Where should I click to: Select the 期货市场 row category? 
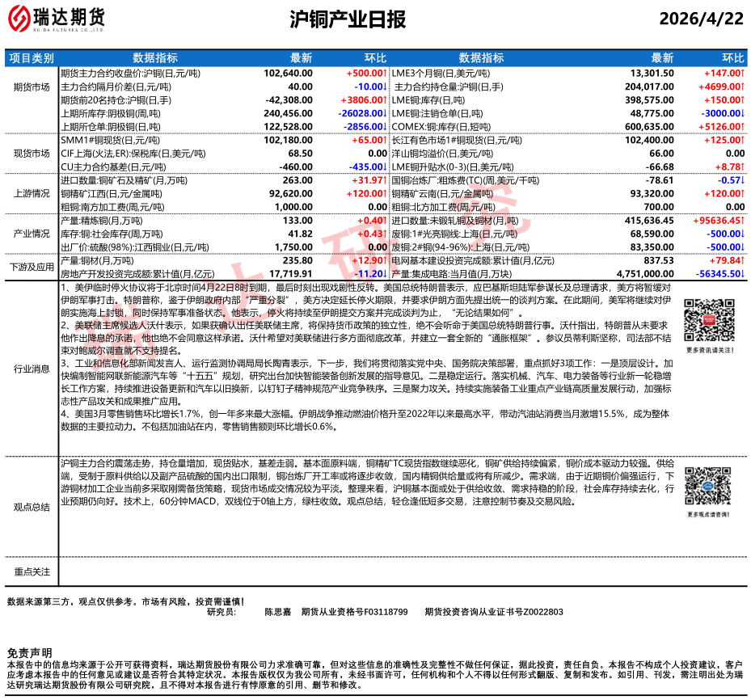pos(32,86)
